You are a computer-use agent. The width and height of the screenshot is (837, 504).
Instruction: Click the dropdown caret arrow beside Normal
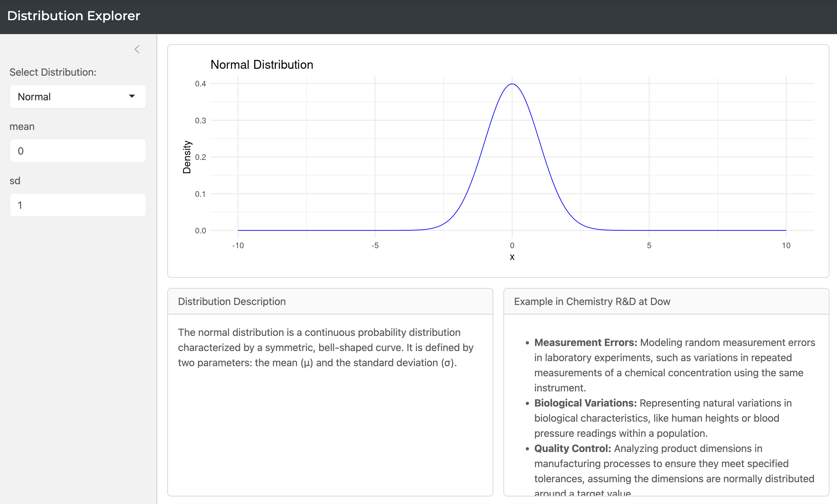(132, 97)
